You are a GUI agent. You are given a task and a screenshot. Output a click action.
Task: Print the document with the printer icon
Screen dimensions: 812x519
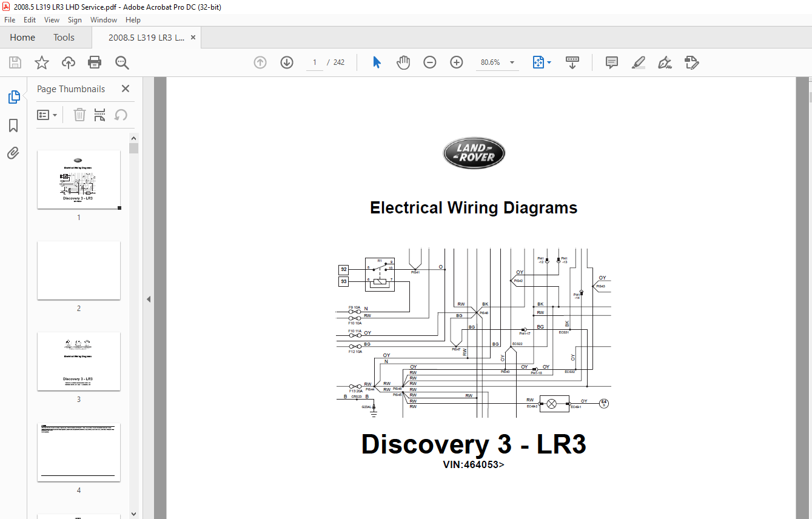[95, 62]
